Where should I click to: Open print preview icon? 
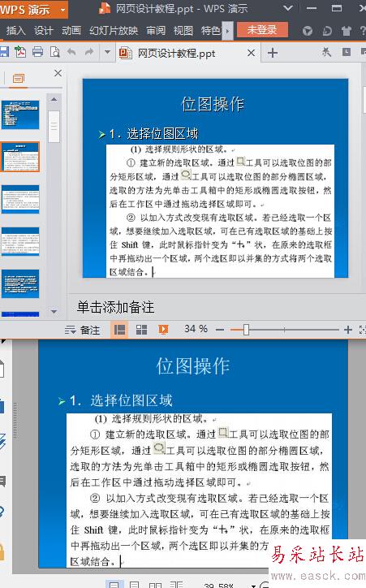tap(54, 52)
